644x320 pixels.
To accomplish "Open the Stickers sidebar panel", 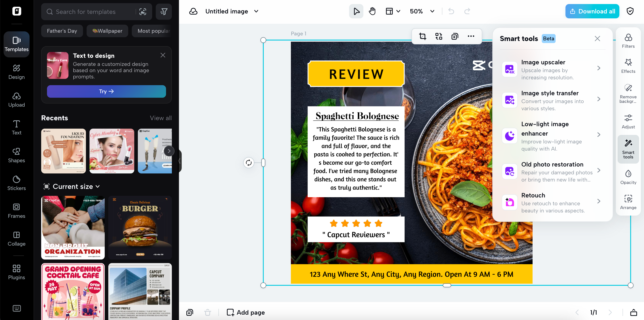I will coord(17,183).
